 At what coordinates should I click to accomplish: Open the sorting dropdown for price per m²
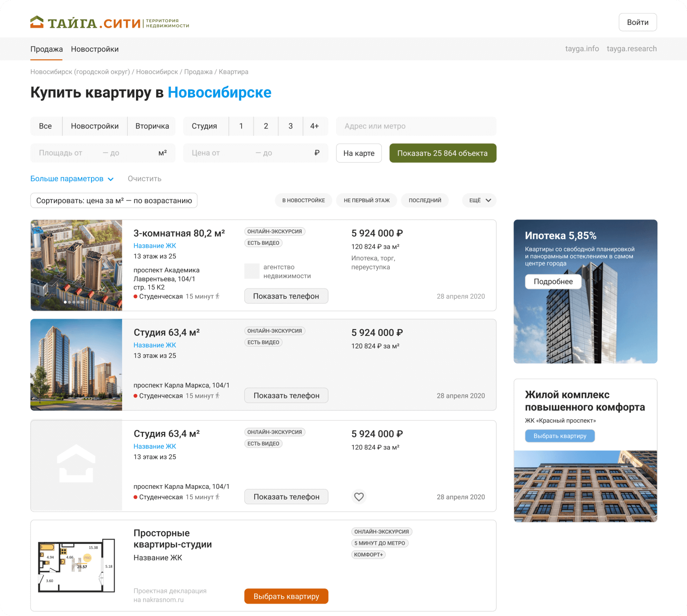pos(114,200)
